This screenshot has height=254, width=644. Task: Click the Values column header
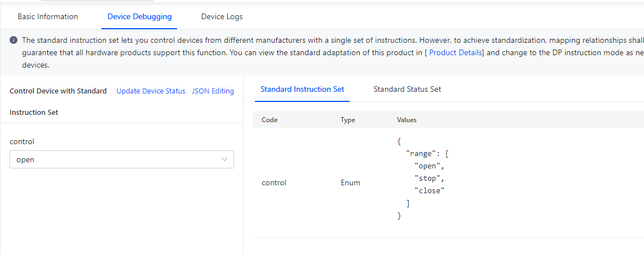pyautogui.click(x=407, y=120)
